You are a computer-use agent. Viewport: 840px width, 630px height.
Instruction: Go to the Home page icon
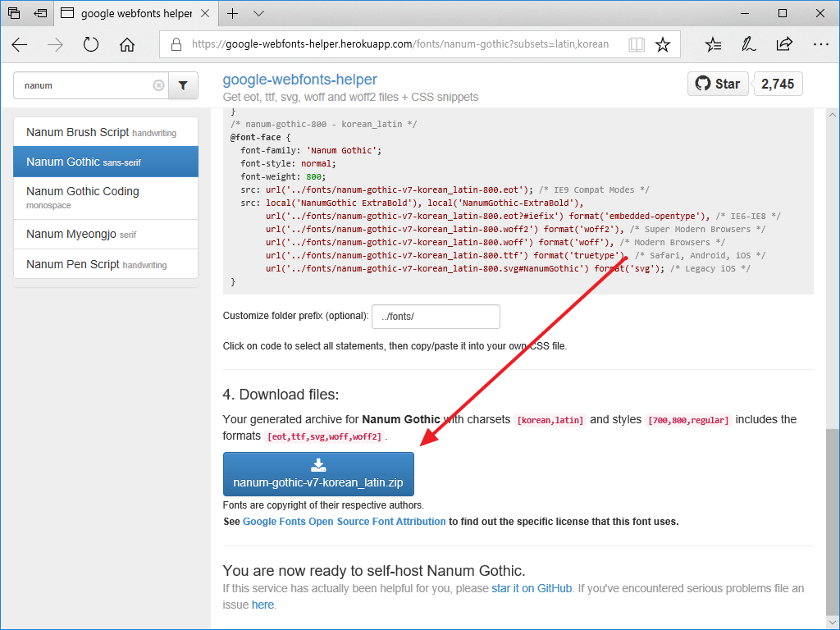127,44
